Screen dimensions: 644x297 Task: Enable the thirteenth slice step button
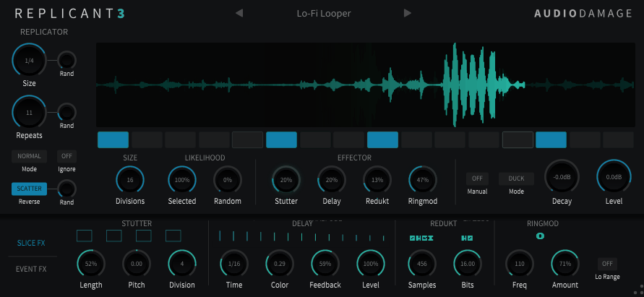pos(518,139)
